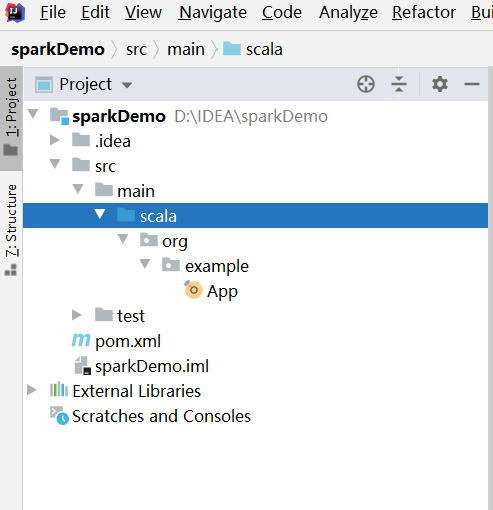Click the example package icon

(171, 265)
